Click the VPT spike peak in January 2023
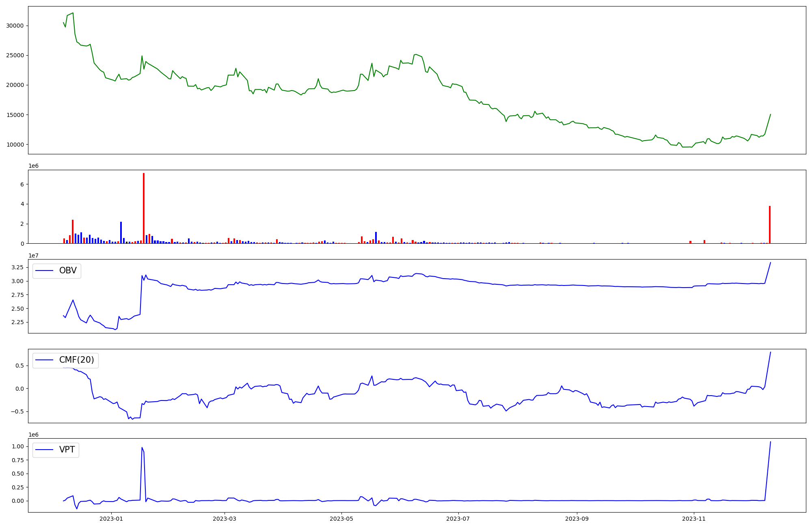The height and width of the screenshot is (528, 812). point(142,448)
